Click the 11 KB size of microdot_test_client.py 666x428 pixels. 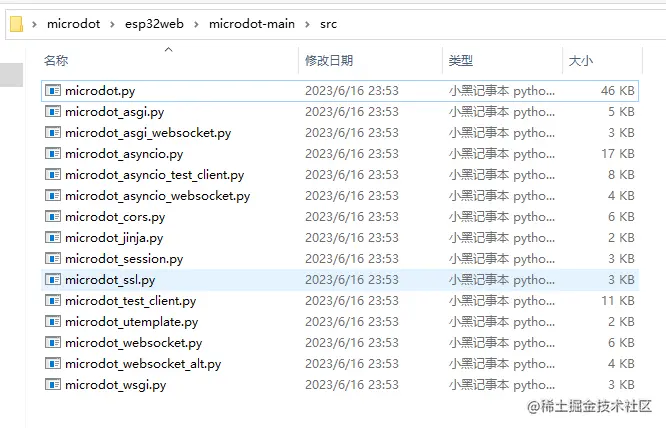[618, 301]
